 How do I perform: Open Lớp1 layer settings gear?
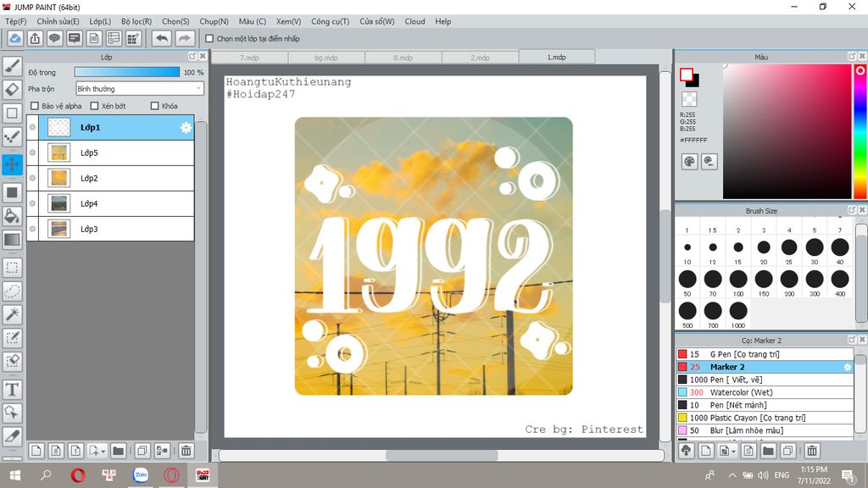pyautogui.click(x=186, y=128)
